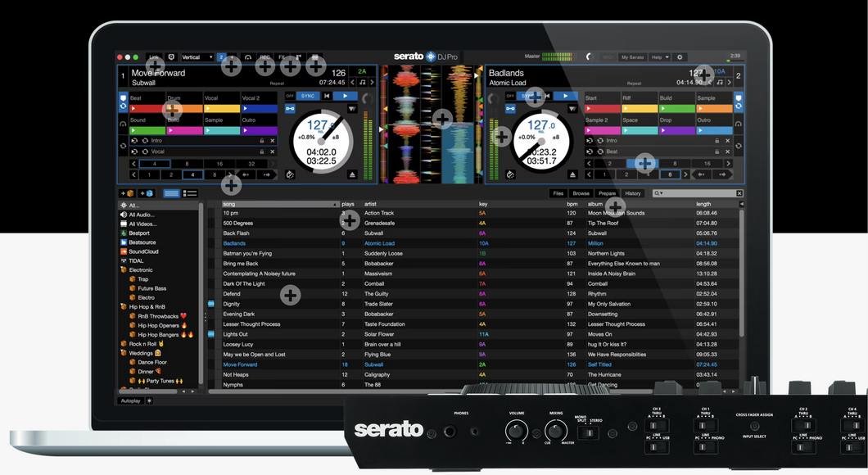Open the Browse panel tab
This screenshot has width=868, height=475.
click(x=581, y=193)
